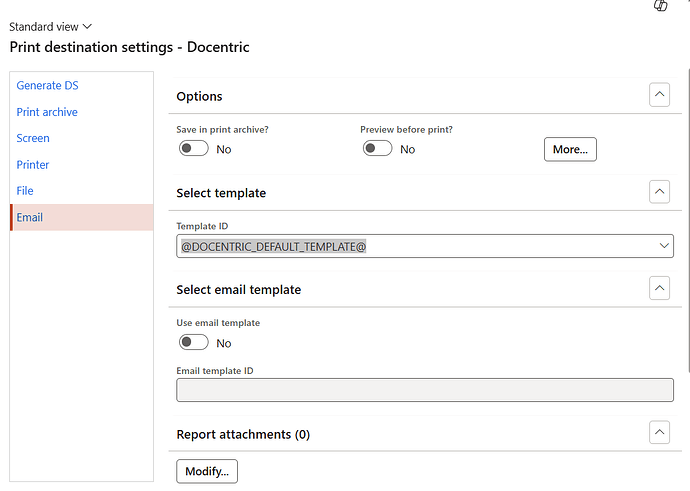
Task: Click the Copilot icon at top right
Action: pyautogui.click(x=661, y=5)
